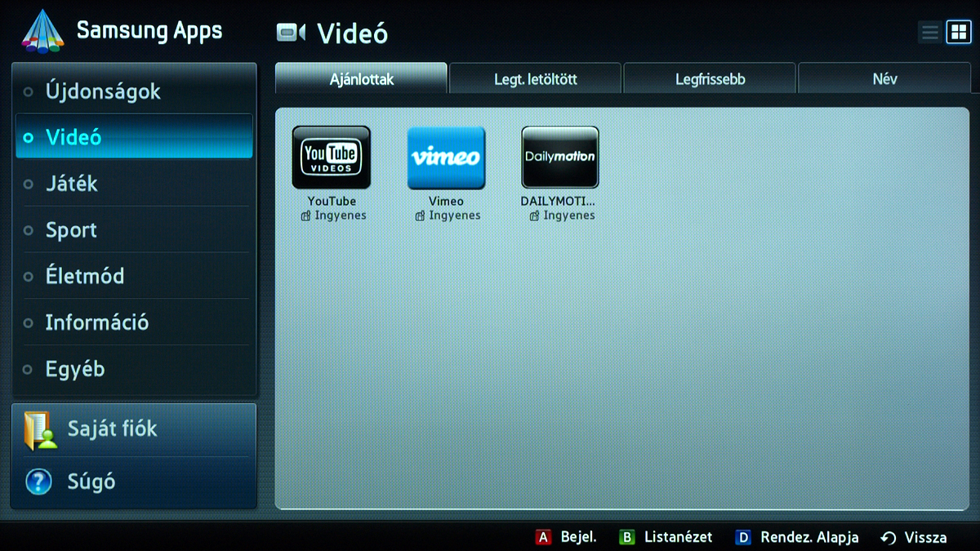Click Rendez. Alapja sort label
980x551 pixels.
click(809, 537)
